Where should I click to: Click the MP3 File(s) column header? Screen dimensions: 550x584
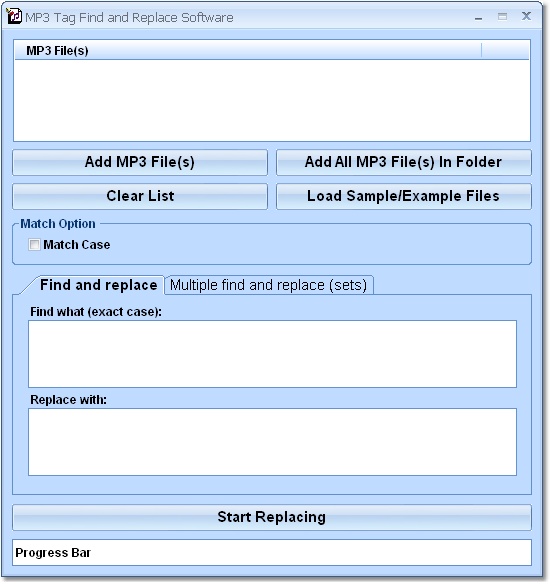tap(248, 51)
